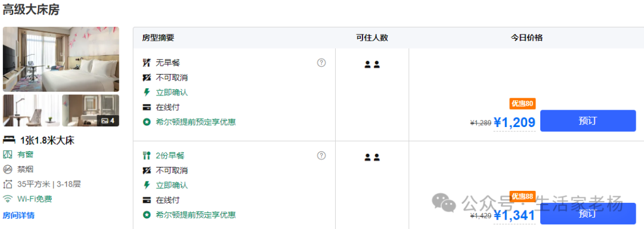Open the photo gallery count icon showing 4
The width and height of the screenshot is (644, 229).
pos(107,120)
